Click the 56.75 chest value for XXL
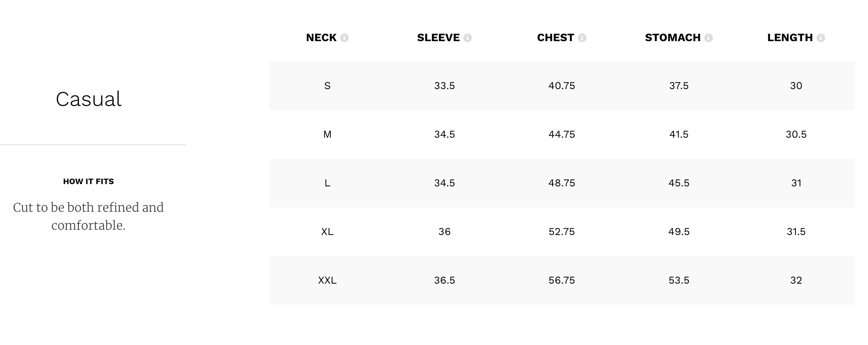 click(x=561, y=281)
